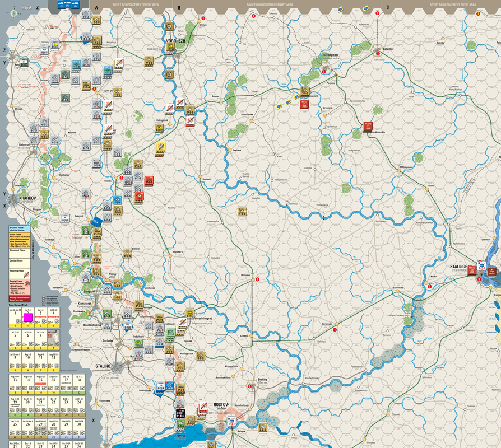Click the Recovery Phase box
Screen dimensions: 501x448
[20, 274]
